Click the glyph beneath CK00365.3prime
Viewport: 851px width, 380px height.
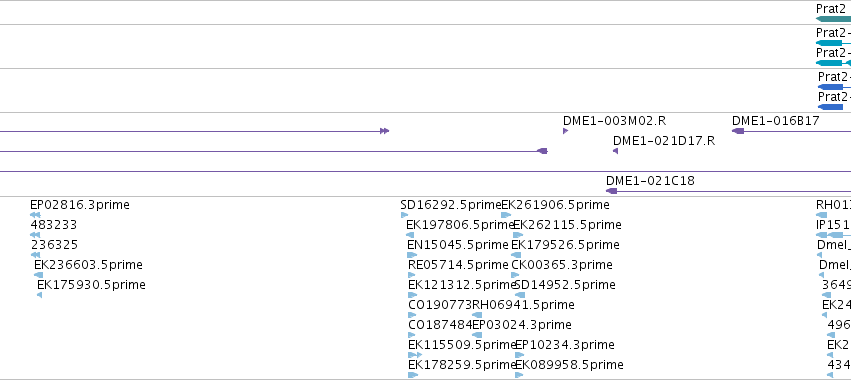click(x=515, y=275)
